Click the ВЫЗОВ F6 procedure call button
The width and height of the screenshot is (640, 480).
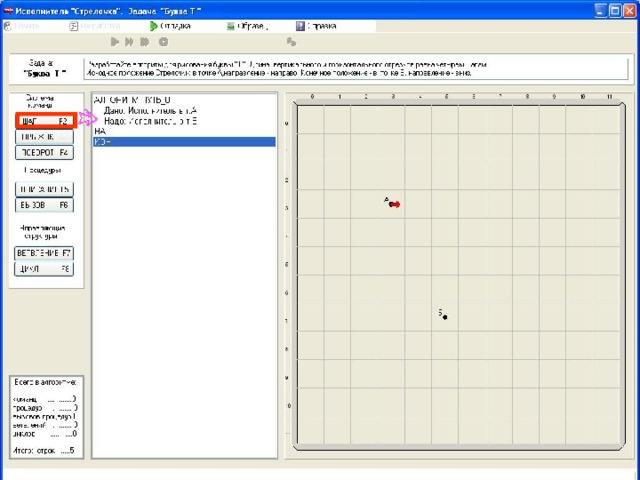pyautogui.click(x=44, y=205)
